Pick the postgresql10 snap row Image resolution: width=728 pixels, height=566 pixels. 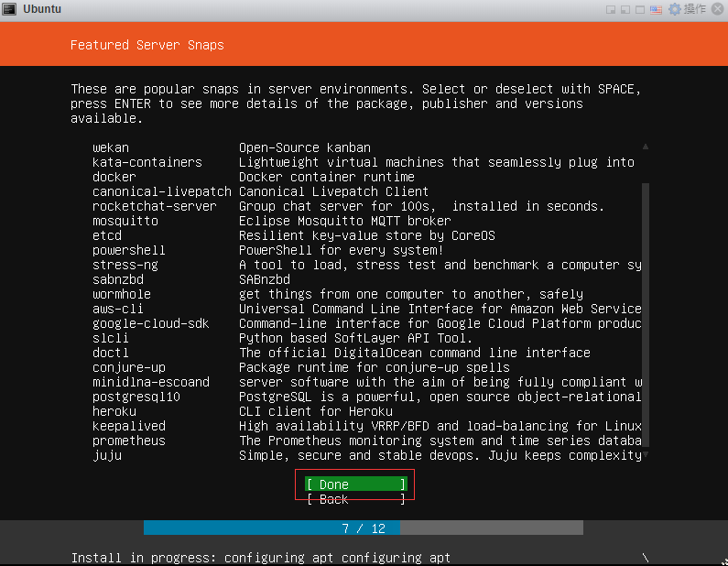click(136, 397)
